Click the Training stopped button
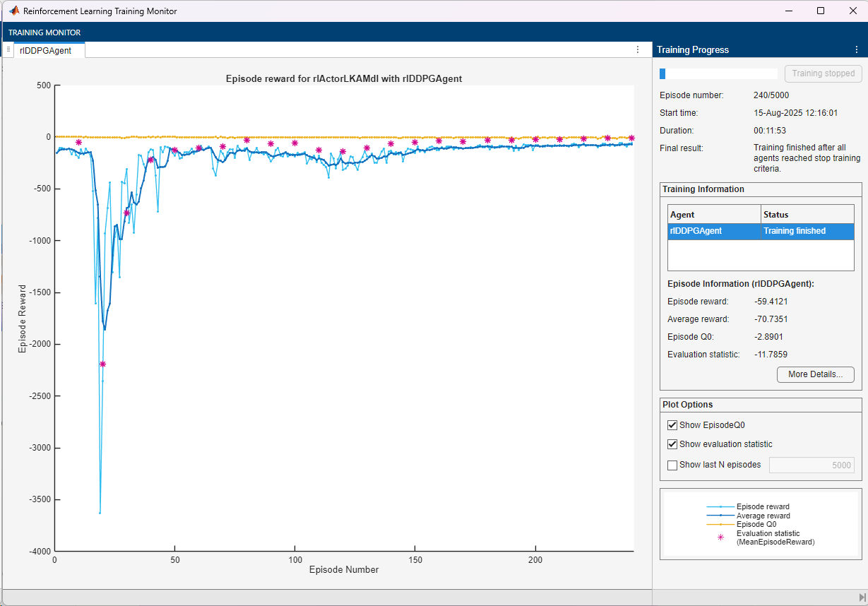This screenshot has width=868, height=606. pyautogui.click(x=823, y=73)
